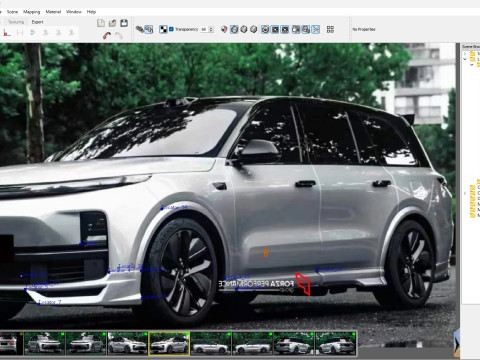
Task: Click the second grey cube display icon
Action: click(x=254, y=29)
